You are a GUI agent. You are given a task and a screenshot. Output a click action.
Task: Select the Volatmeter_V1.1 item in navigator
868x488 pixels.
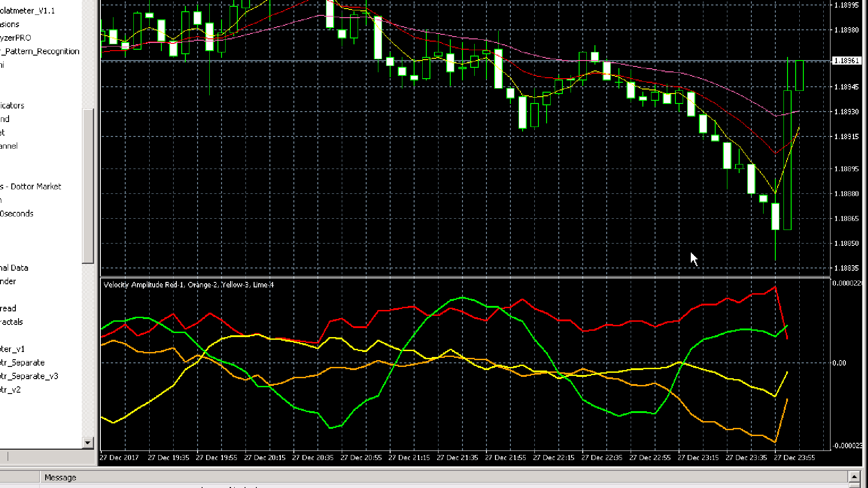coord(27,10)
